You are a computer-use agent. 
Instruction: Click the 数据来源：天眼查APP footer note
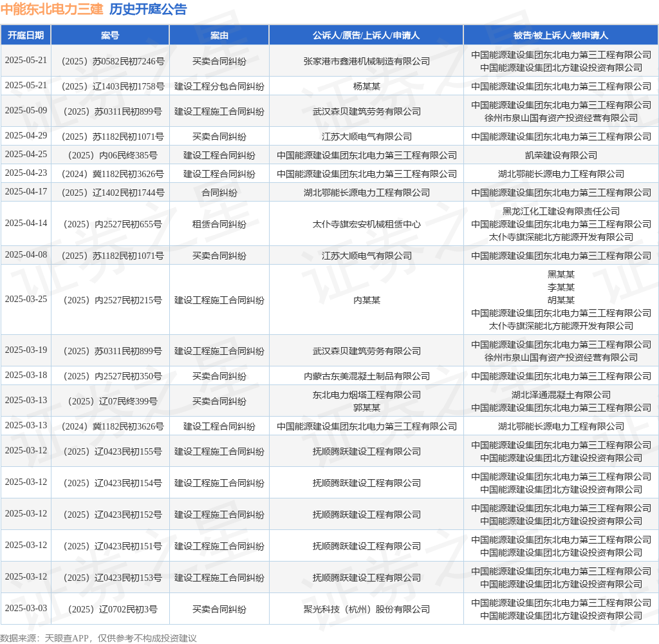tap(98, 638)
